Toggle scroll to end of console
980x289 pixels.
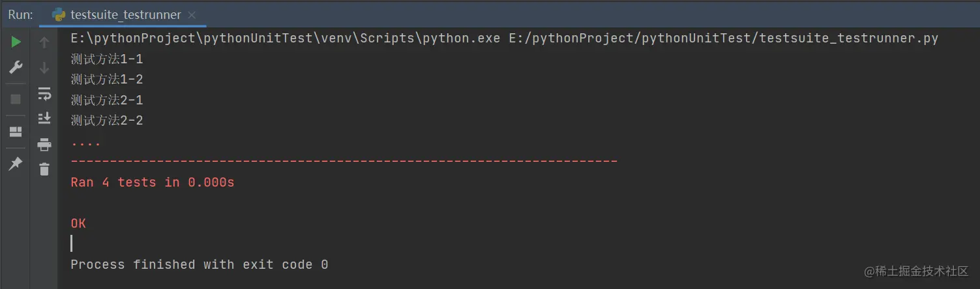click(44, 118)
